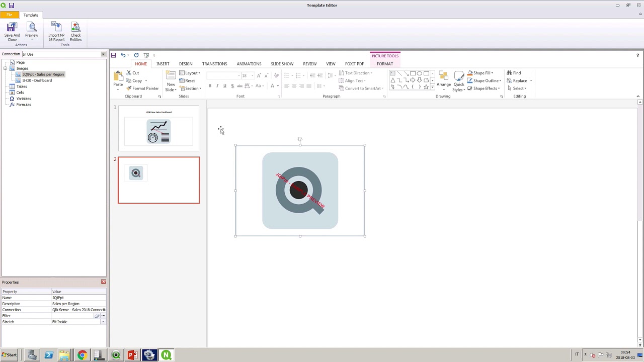Click the Qlik image placeholder on the slide
This screenshot has height=362, width=644.
click(x=300, y=191)
